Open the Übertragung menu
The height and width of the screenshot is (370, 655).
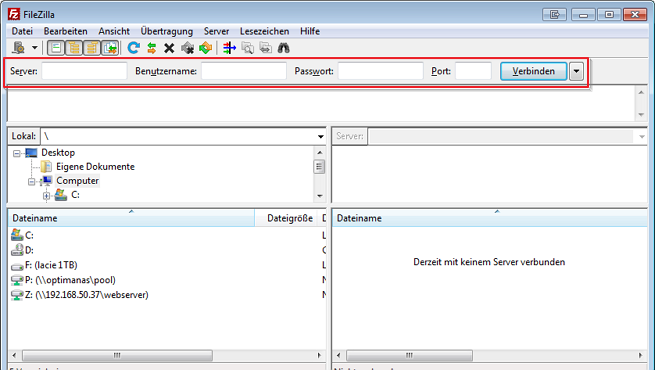coord(167,31)
